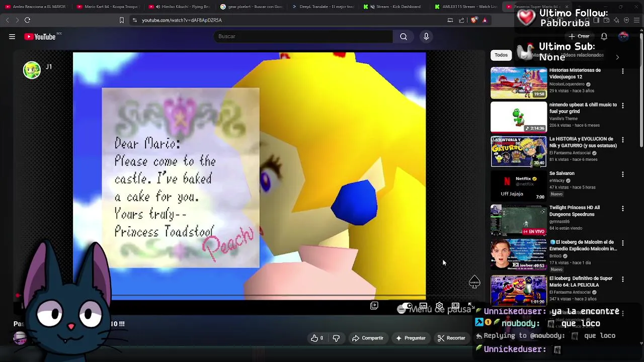Open options for HISTORIA y EVOLUCION de Nik
The width and height of the screenshot is (644, 362).
pyautogui.click(x=623, y=140)
